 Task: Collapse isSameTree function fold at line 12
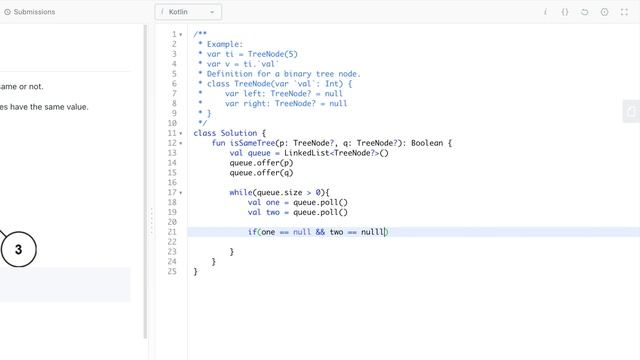181,143
